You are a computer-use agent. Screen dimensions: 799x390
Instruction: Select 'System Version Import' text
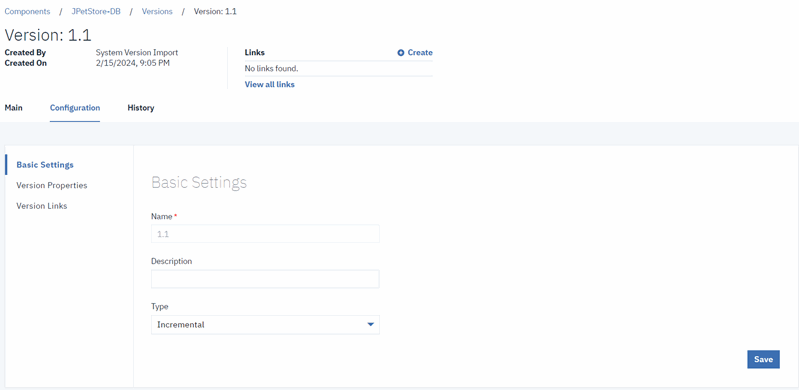137,53
